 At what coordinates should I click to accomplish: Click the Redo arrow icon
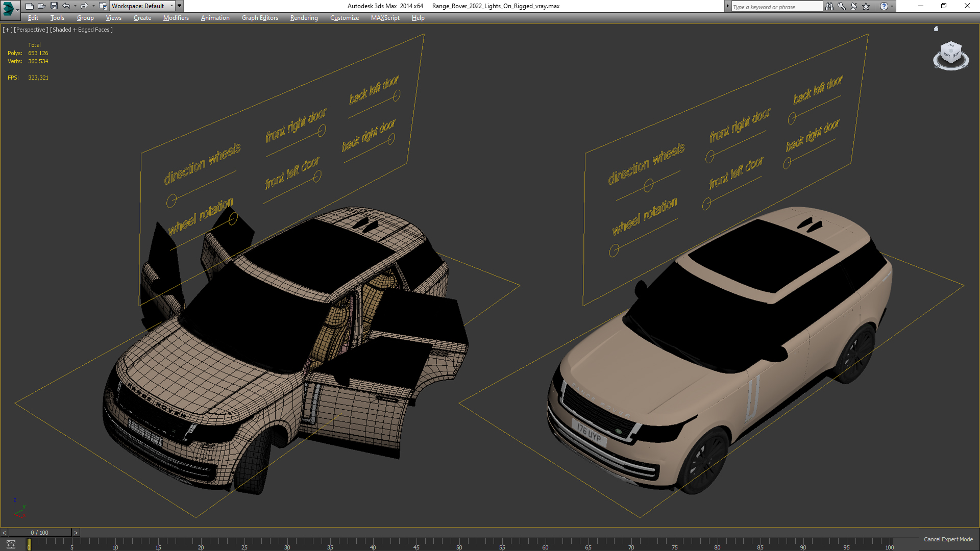84,6
